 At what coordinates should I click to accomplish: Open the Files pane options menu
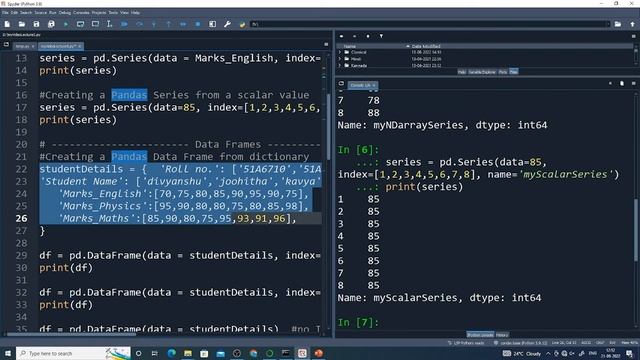tap(633, 36)
